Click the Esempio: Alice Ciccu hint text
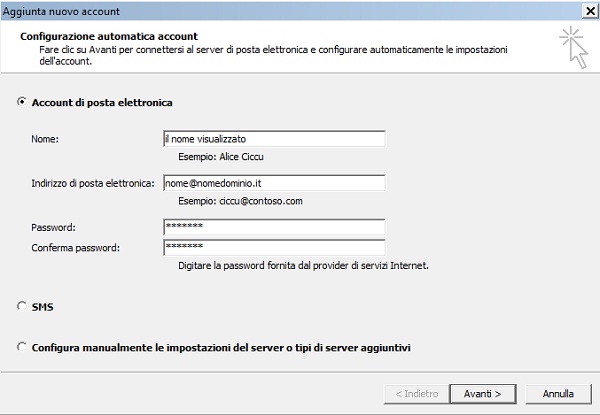 [221, 157]
